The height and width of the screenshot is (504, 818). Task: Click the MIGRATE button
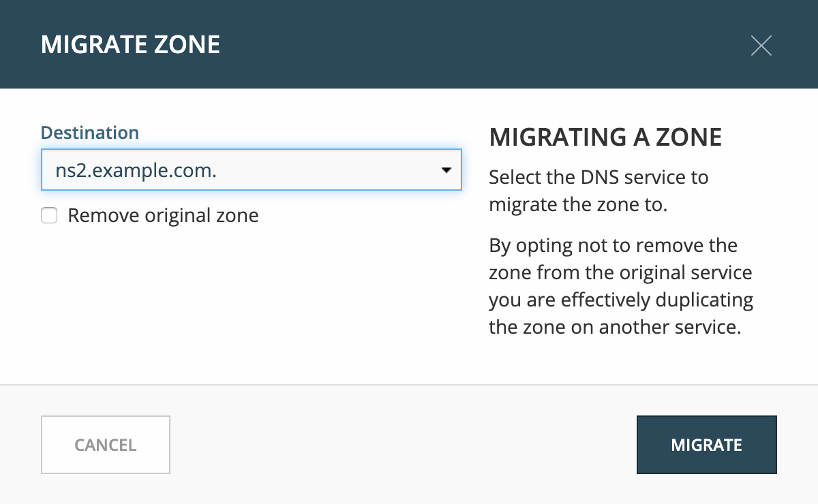click(707, 445)
